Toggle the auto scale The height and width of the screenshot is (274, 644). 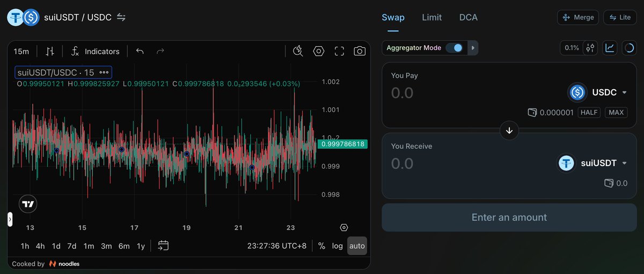(x=357, y=246)
